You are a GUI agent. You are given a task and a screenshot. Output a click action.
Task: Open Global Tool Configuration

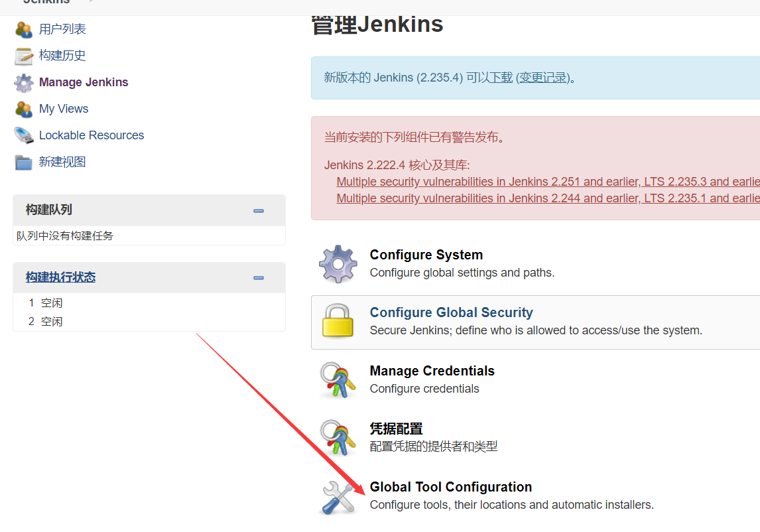[x=451, y=486]
